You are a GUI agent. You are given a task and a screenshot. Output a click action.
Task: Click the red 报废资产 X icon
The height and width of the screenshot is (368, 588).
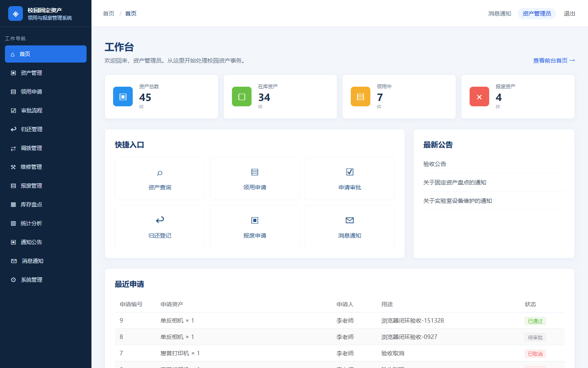[x=479, y=96]
